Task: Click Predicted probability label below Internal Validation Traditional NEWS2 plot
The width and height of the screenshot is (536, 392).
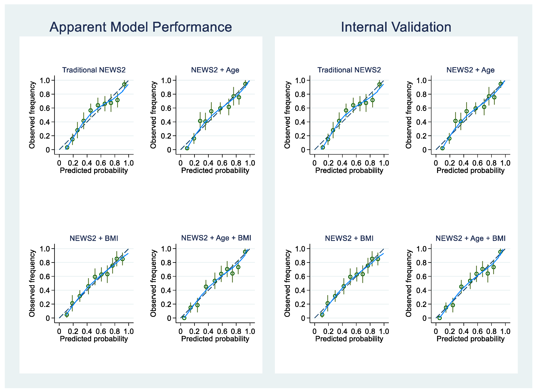Action: coord(349,170)
